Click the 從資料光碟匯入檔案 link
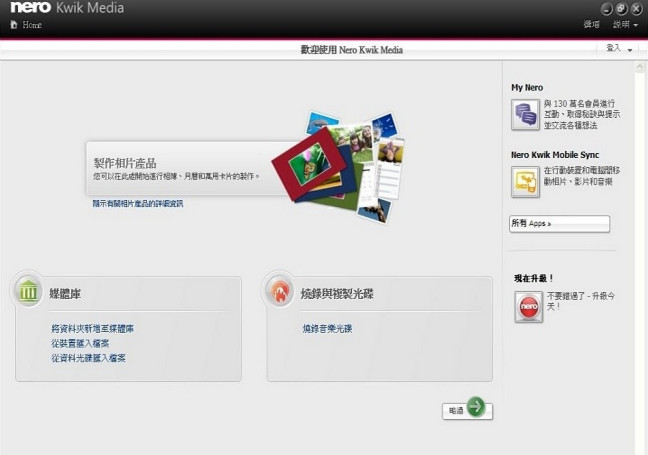The image size is (648, 455). click(x=88, y=358)
